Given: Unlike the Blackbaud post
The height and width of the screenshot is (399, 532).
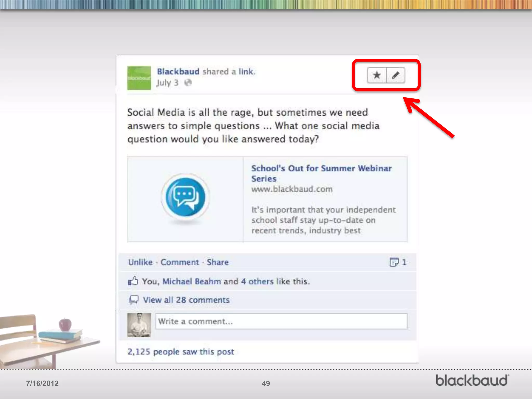Looking at the screenshot, I should pyautogui.click(x=140, y=262).
